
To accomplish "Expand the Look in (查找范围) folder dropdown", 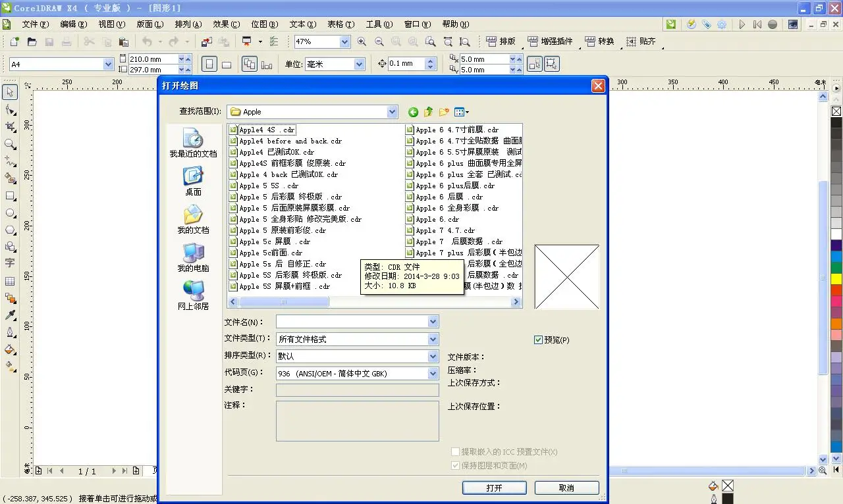I will point(393,112).
